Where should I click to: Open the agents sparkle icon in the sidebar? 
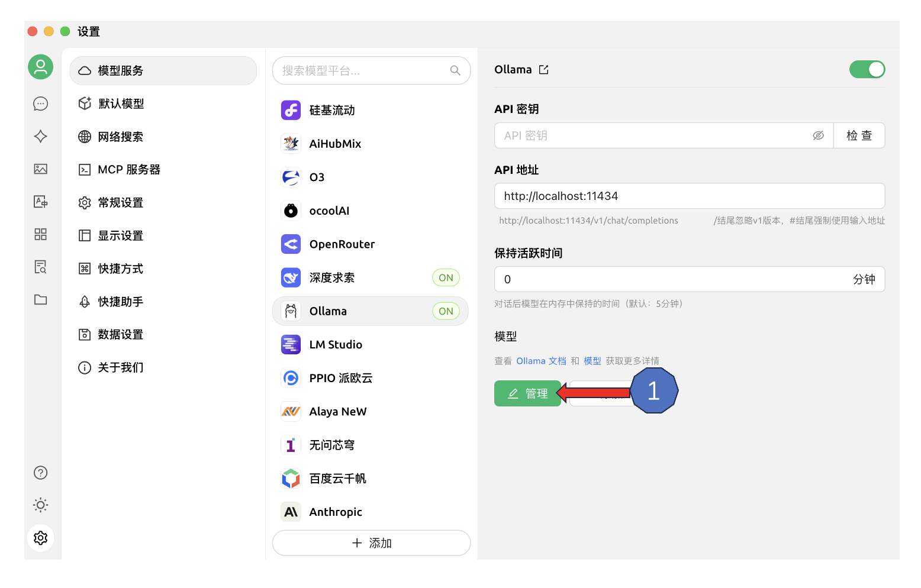(x=40, y=137)
